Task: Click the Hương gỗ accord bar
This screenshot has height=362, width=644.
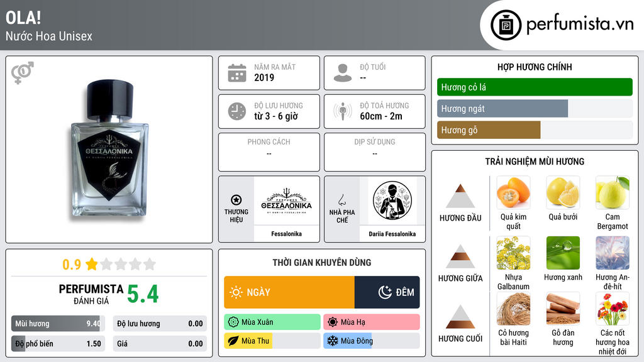Action: pyautogui.click(x=535, y=130)
